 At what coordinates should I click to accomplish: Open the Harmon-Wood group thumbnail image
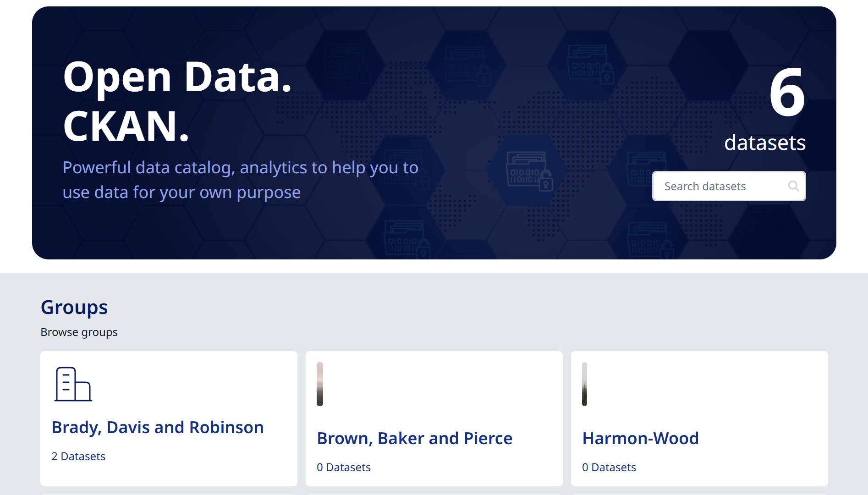pyautogui.click(x=584, y=384)
